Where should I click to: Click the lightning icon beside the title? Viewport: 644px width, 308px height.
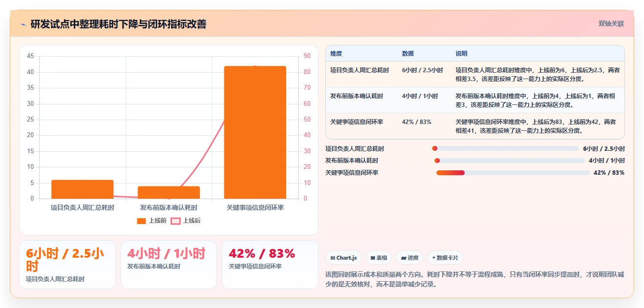point(23,24)
